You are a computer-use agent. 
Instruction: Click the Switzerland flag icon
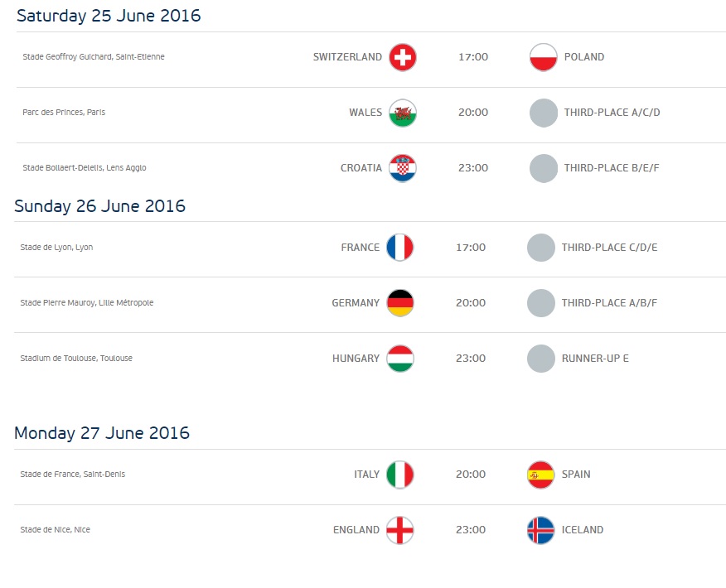(403, 57)
